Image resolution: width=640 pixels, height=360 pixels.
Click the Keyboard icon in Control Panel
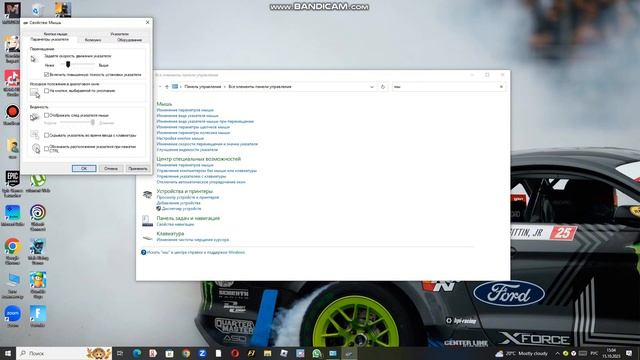[x=147, y=237]
